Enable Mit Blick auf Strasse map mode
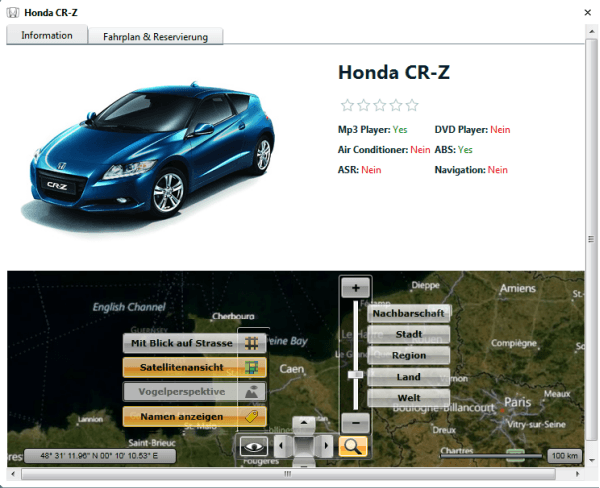This screenshot has height=488, width=600. pyautogui.click(x=194, y=343)
